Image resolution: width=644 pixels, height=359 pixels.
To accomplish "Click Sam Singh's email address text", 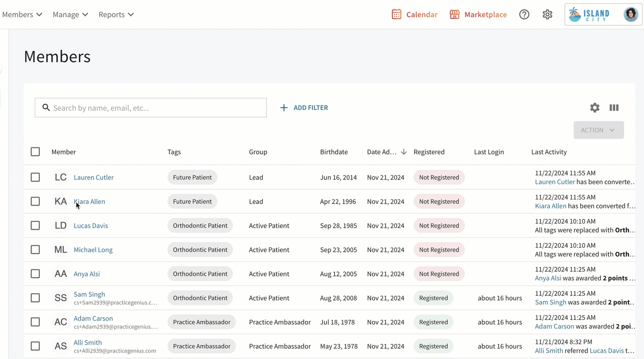I will (116, 302).
